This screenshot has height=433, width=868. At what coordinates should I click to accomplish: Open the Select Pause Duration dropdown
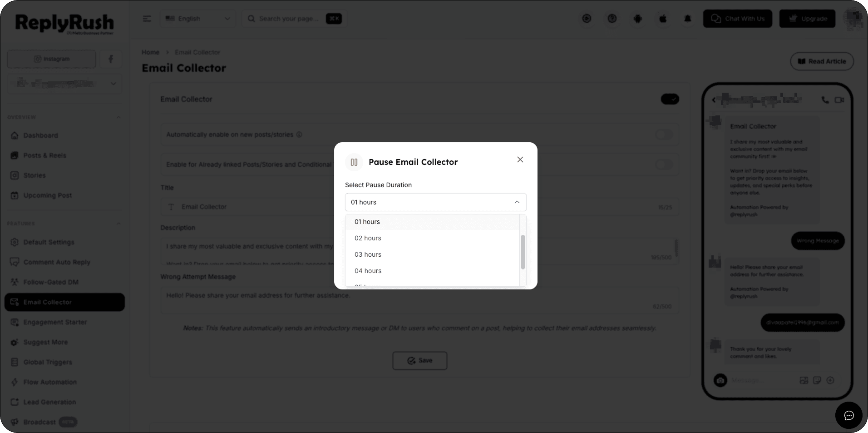click(x=435, y=202)
